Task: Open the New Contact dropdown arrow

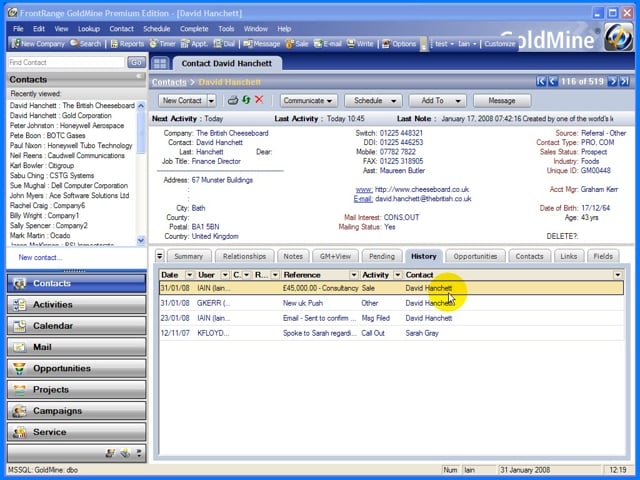Action: (211, 101)
